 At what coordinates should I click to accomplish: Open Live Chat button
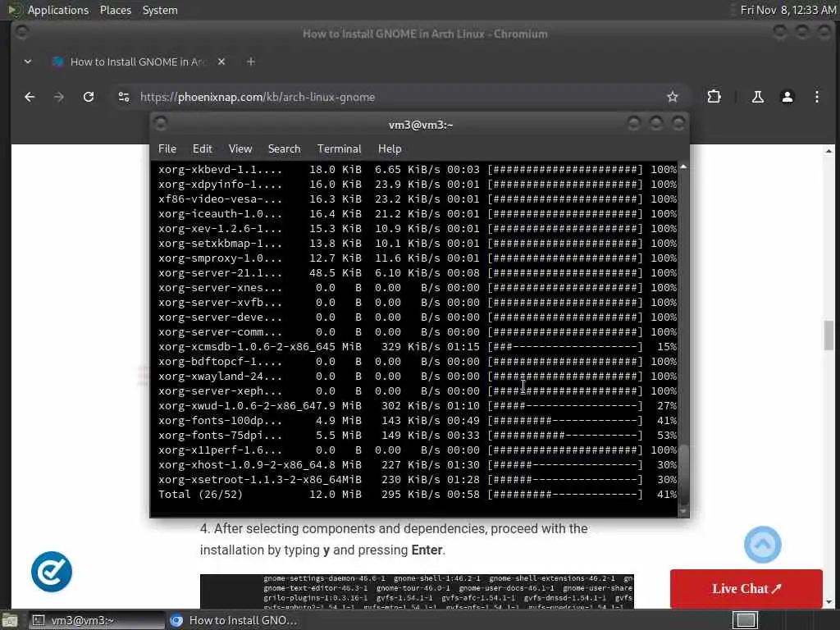(746, 589)
